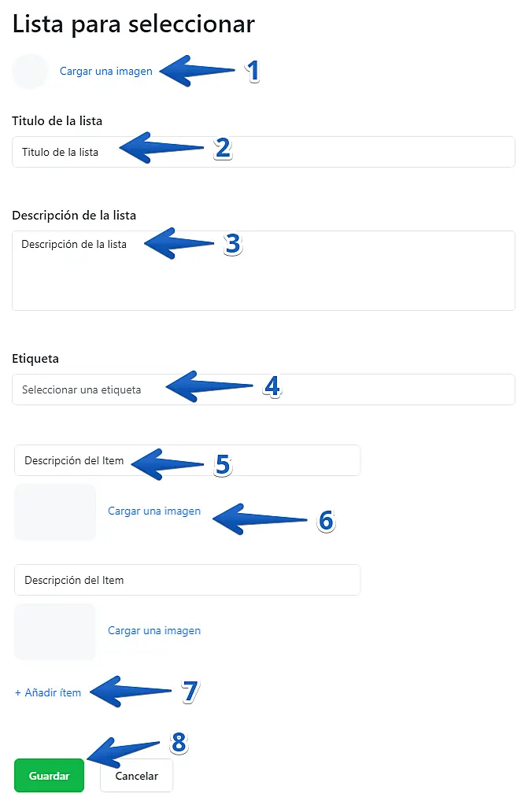This screenshot has width=532, height=812.
Task: Click the "Lista para seleccionar" page heading
Action: (134, 24)
